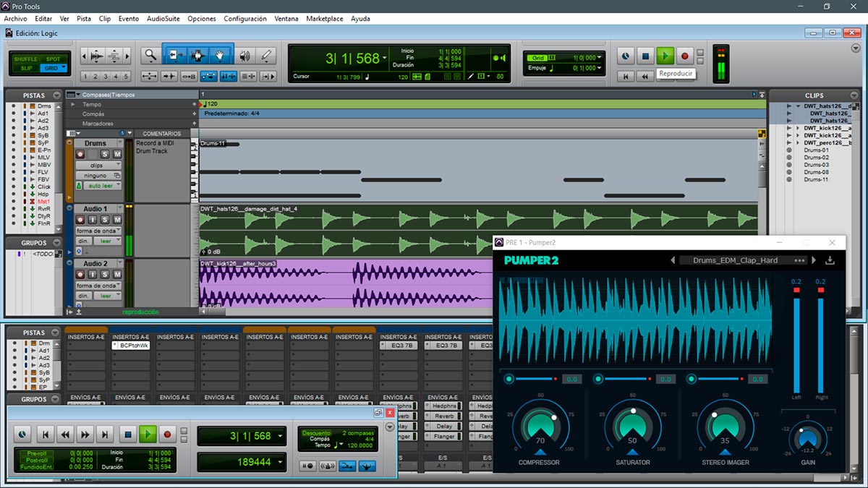The height and width of the screenshot is (488, 868).
Task: Adjust the Pumper2 Saturator knob
Action: (x=633, y=428)
